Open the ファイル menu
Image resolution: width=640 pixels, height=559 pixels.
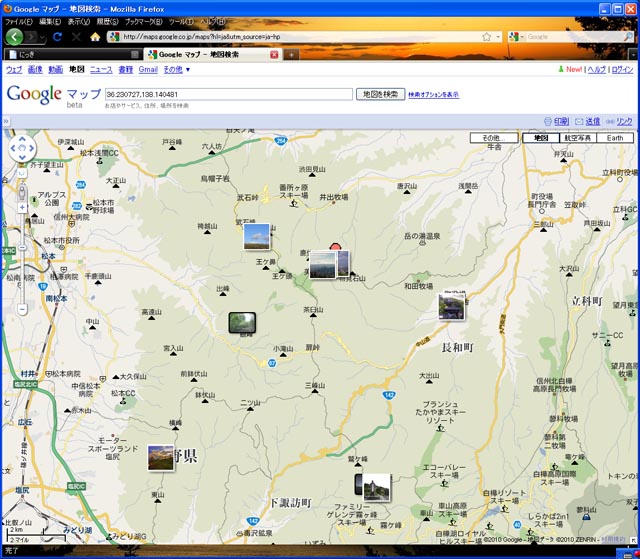[x=18, y=21]
